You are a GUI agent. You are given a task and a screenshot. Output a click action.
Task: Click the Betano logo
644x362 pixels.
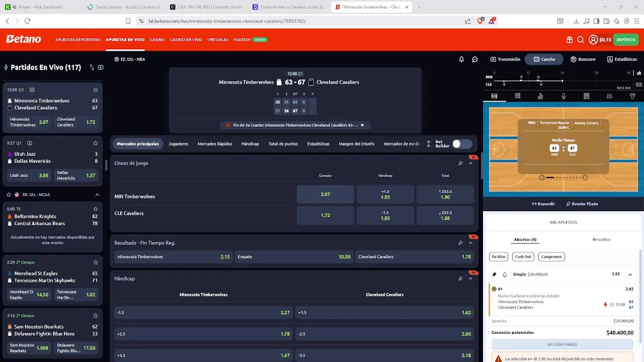24,39
